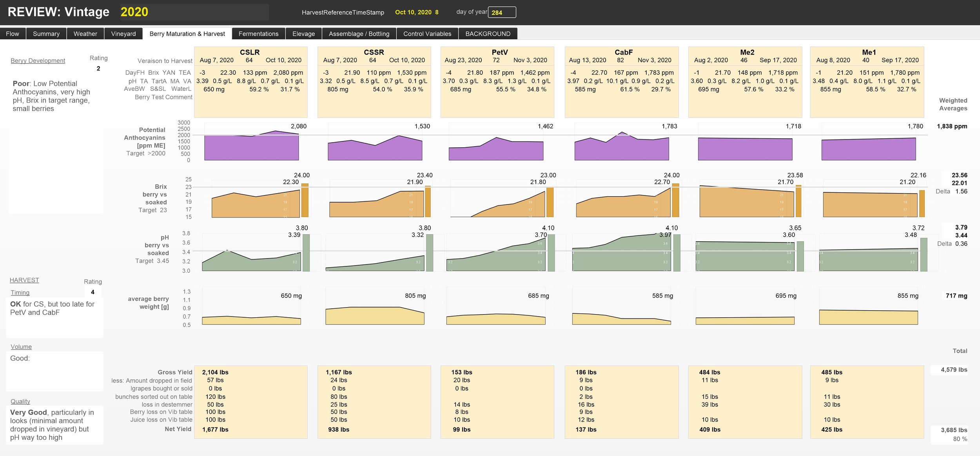The image size is (980, 456).
Task: Click Me1 gross yield 485 lbs
Action: (x=832, y=372)
